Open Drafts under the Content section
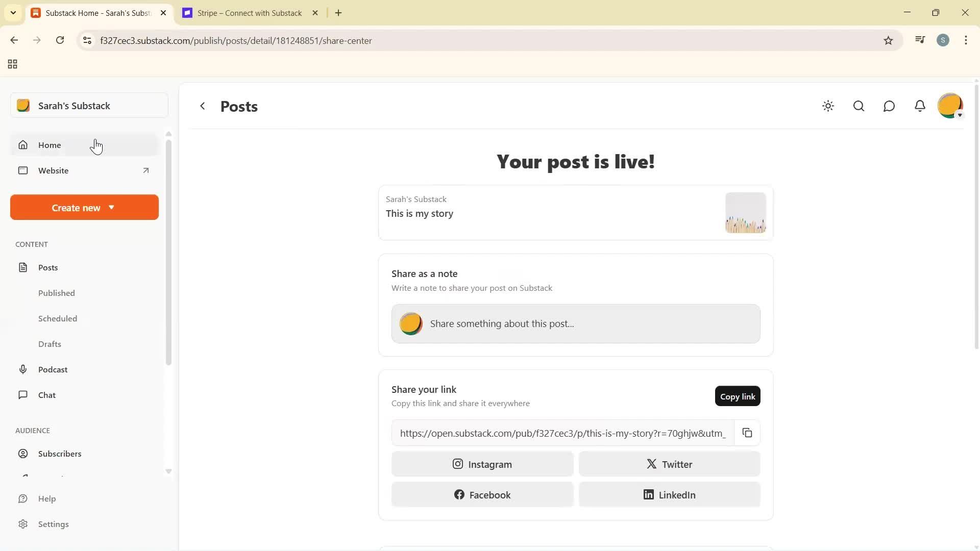The width and height of the screenshot is (980, 551). tap(50, 344)
